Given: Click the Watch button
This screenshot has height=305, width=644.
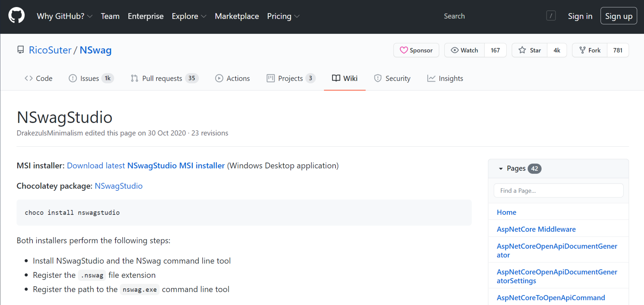Looking at the screenshot, I should point(464,50).
